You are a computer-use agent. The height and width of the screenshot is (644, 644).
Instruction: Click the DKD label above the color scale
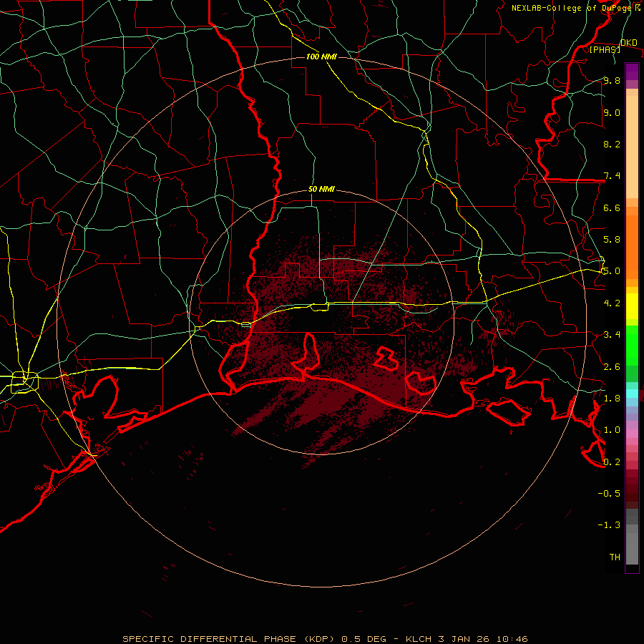point(629,42)
